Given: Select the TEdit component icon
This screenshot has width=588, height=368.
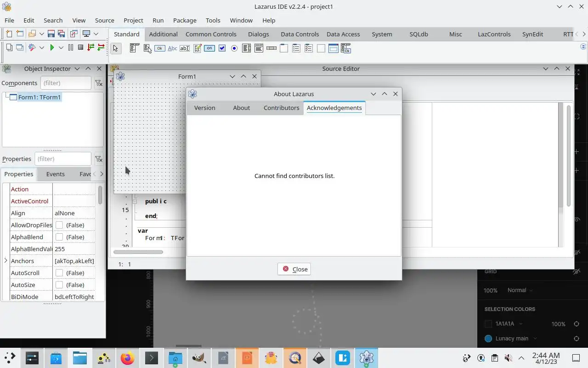Looking at the screenshot, I should pos(185,48).
